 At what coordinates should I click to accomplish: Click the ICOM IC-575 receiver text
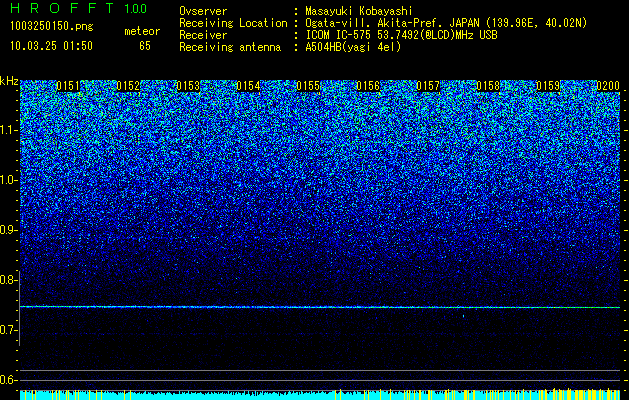tap(401, 35)
